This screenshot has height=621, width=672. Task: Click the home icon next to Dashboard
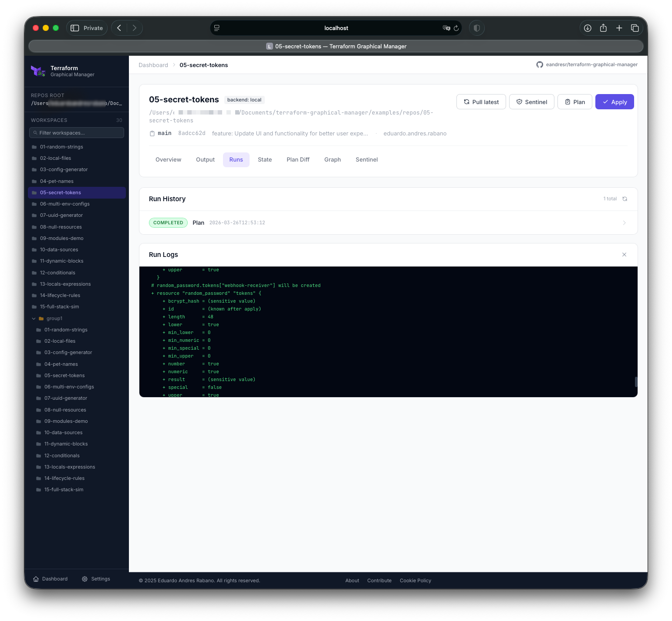[x=36, y=579]
